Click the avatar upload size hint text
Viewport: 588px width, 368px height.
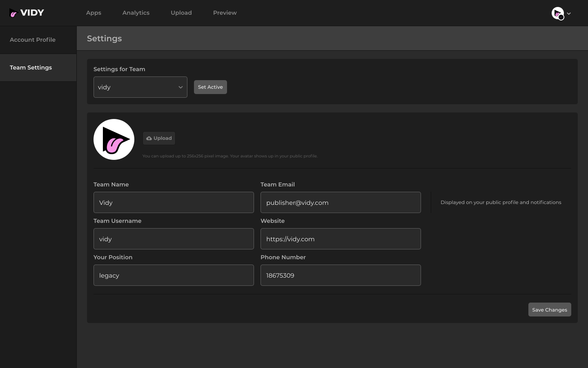[x=230, y=156]
